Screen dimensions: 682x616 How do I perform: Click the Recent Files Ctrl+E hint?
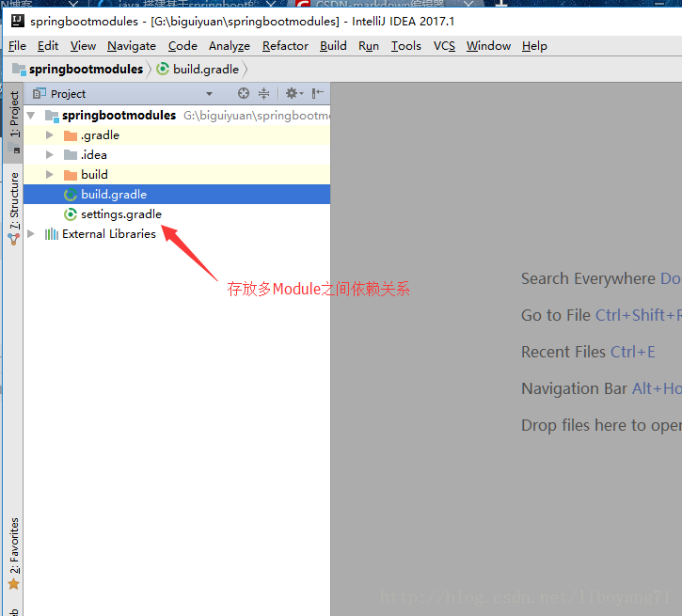click(588, 352)
